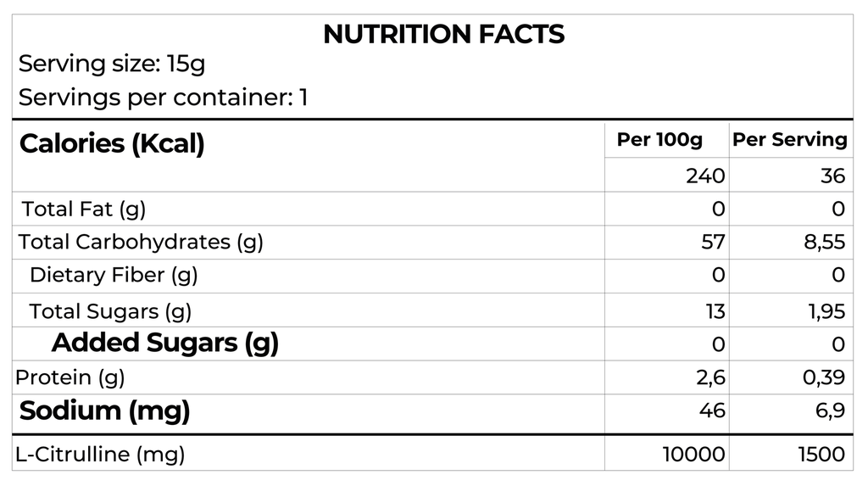Click the 8,55 carbohydrates value
The width and height of the screenshot is (868, 486).
pos(824,242)
